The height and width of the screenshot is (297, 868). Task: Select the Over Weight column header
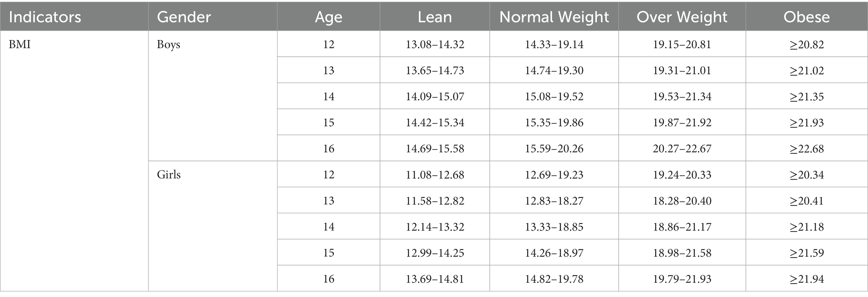(x=682, y=17)
